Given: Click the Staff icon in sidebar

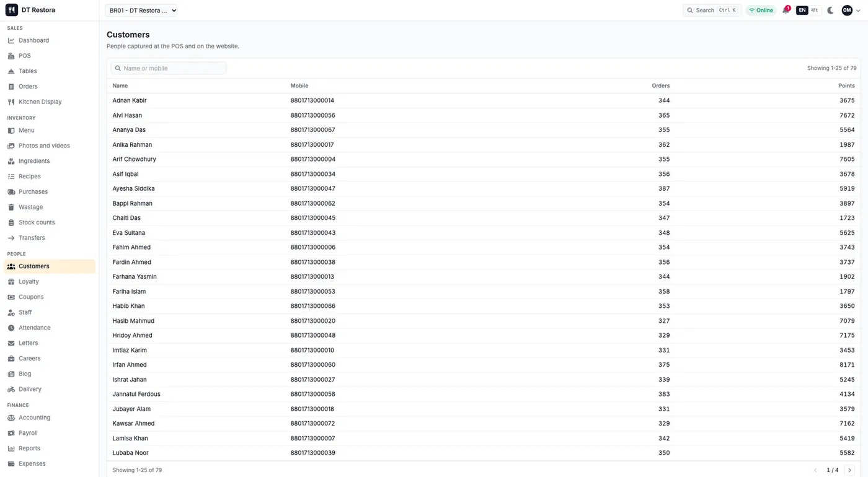Looking at the screenshot, I should tap(11, 312).
